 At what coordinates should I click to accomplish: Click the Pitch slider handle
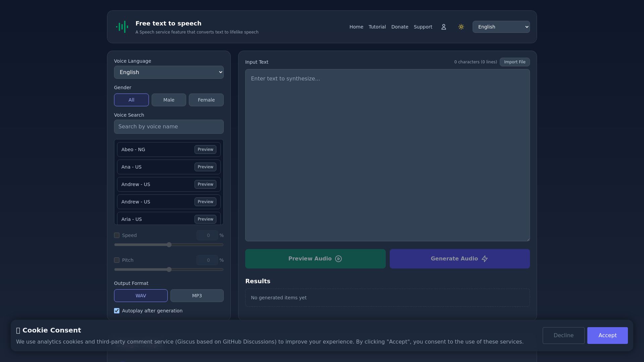169,269
